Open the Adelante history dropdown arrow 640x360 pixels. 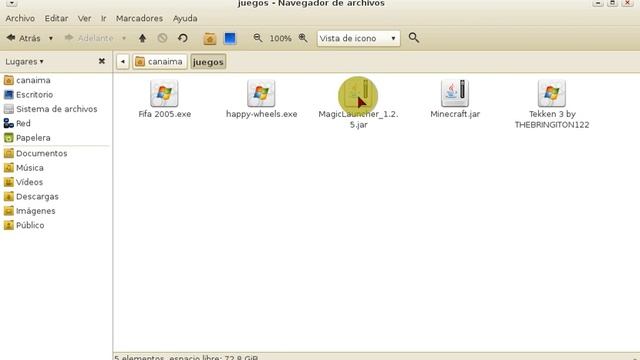pos(124,38)
